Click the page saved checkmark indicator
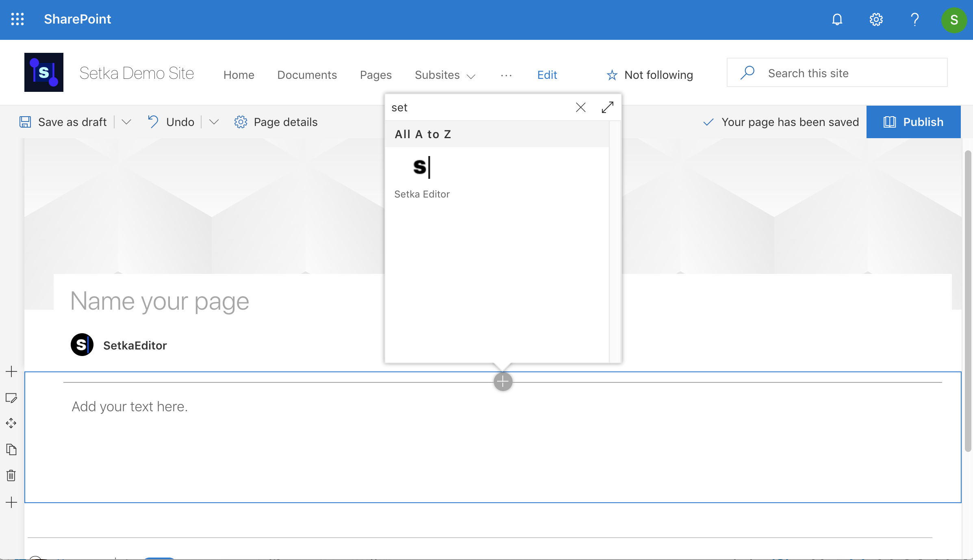The image size is (973, 560). 708,122
